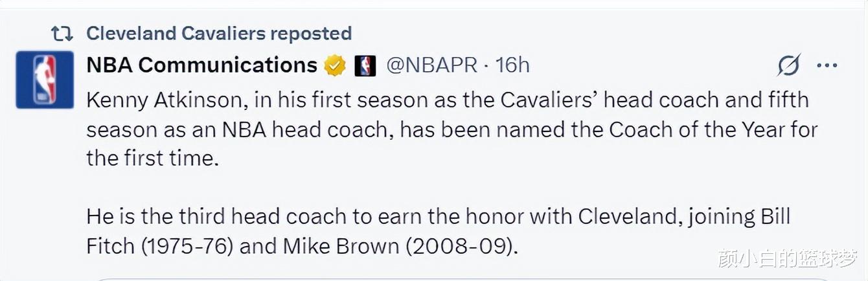Open the three-dot more options menu
Viewport: 868px width, 281px height.
click(x=827, y=65)
